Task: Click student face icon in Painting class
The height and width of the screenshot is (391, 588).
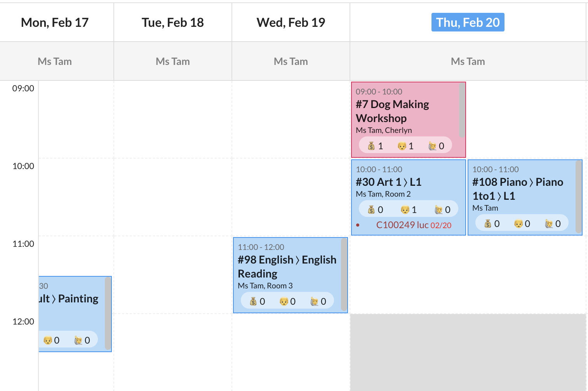Action: 48,340
